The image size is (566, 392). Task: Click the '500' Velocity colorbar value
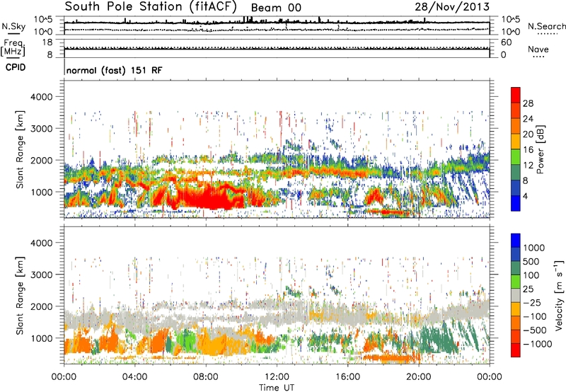coord(533,262)
